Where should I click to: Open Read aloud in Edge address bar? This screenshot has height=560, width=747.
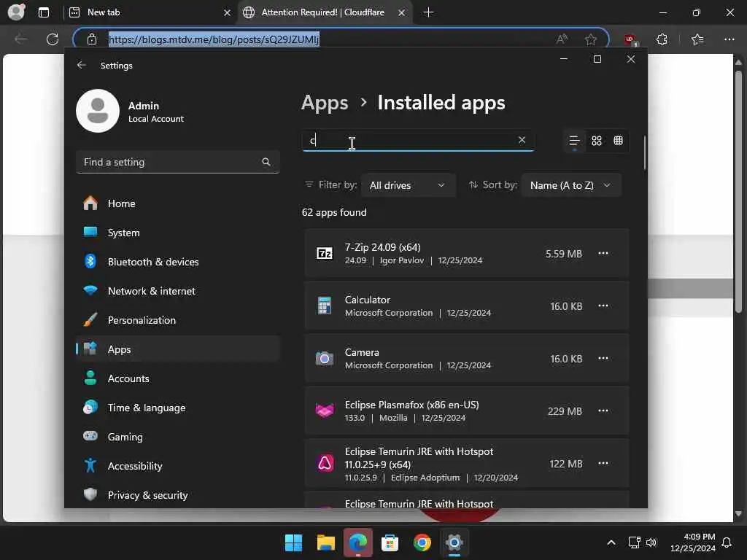coord(562,39)
